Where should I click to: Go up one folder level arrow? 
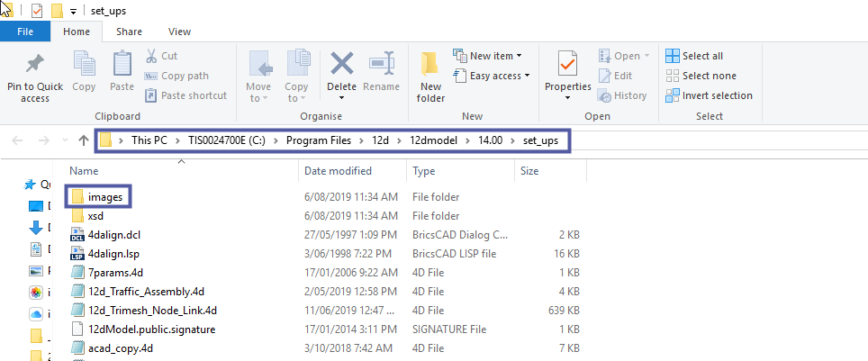coord(84,140)
